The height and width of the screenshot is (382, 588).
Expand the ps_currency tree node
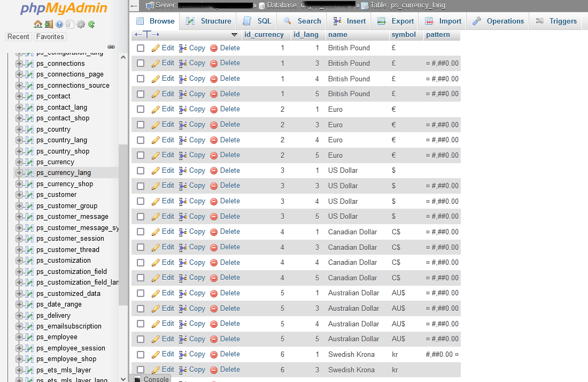(19, 162)
